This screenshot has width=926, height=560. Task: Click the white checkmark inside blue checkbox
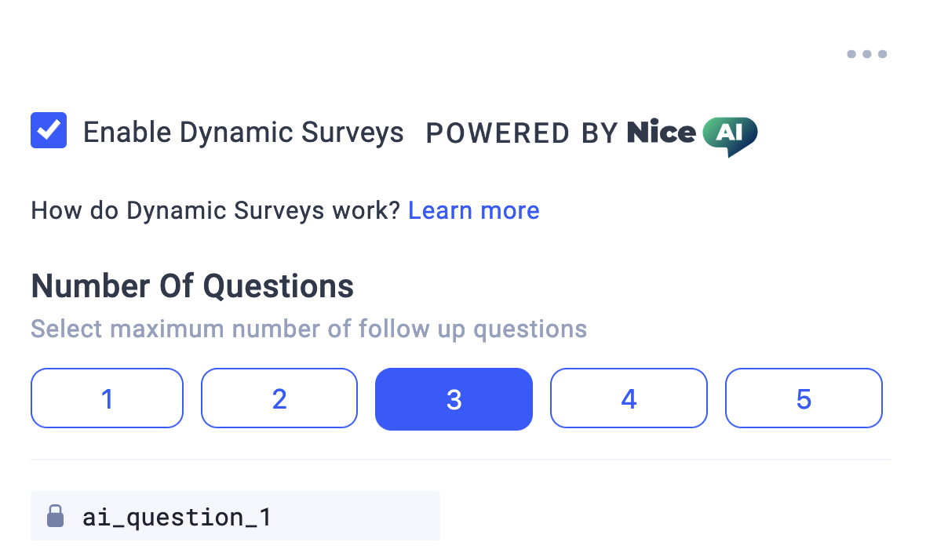click(49, 130)
